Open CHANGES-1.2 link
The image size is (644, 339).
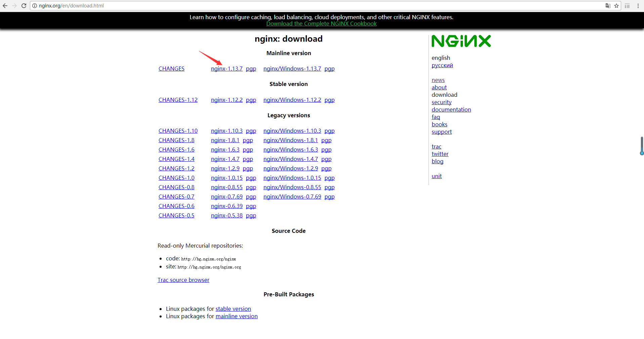click(176, 168)
